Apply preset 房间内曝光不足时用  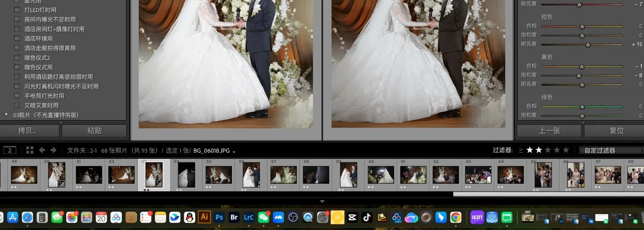click(50, 19)
